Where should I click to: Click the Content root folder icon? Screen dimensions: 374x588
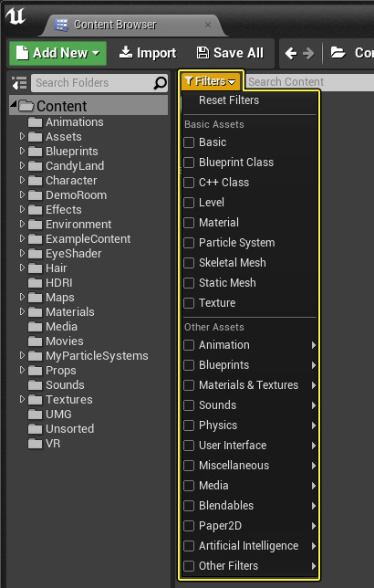[26, 106]
